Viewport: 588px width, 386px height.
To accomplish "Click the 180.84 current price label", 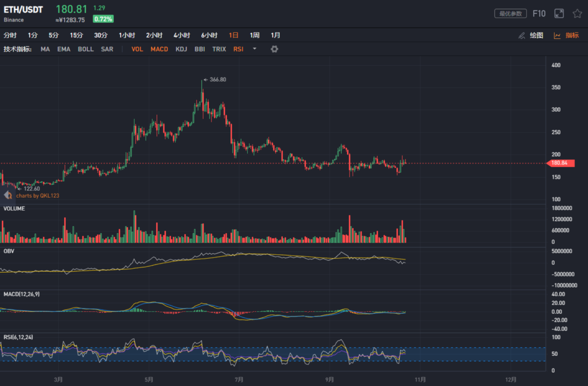I will tap(561, 163).
